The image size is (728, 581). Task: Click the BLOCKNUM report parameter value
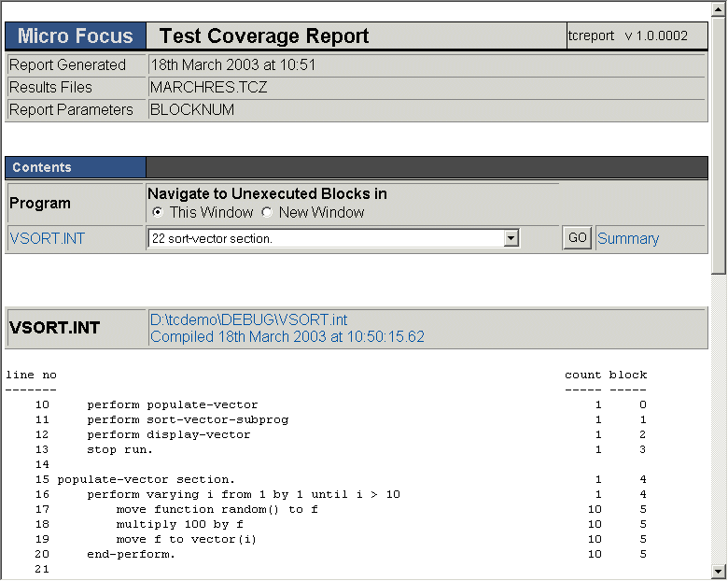(192, 110)
